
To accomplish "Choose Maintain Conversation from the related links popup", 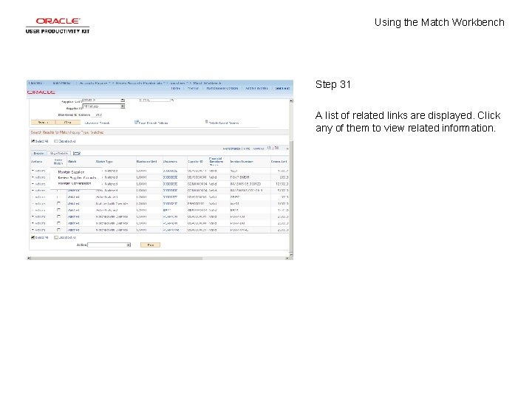I will pos(75,183).
